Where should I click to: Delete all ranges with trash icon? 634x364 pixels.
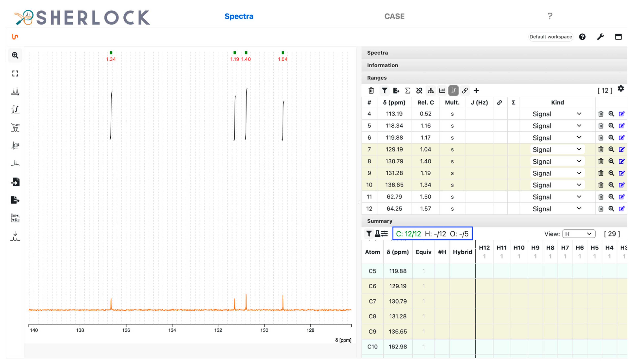(x=371, y=91)
